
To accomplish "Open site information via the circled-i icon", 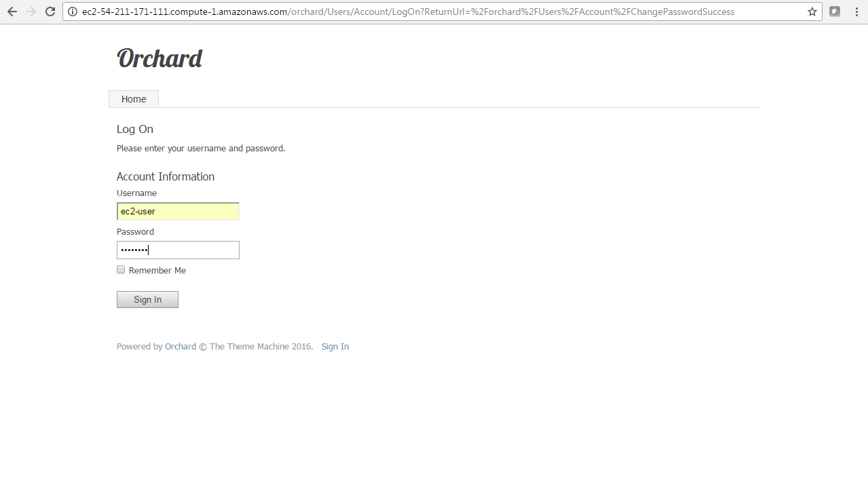I will tap(72, 12).
